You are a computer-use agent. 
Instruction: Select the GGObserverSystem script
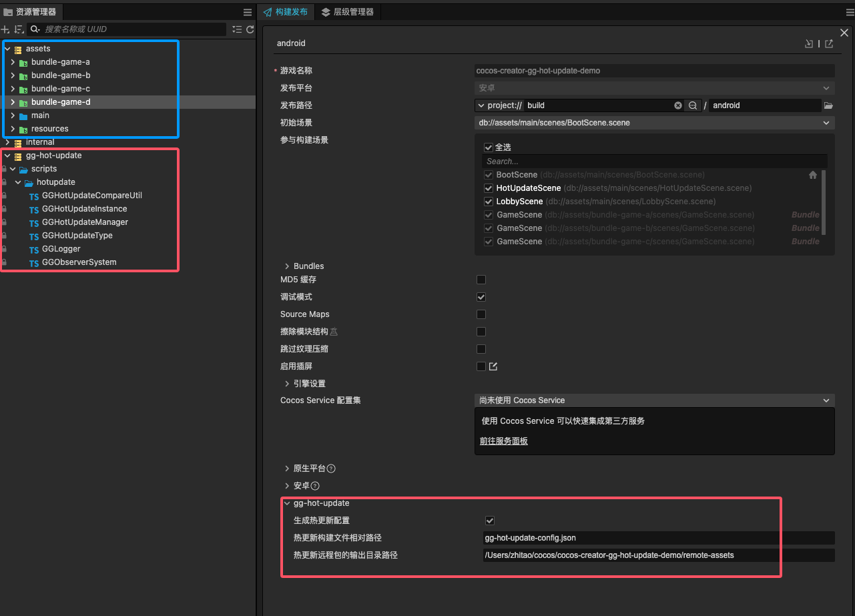tap(79, 262)
